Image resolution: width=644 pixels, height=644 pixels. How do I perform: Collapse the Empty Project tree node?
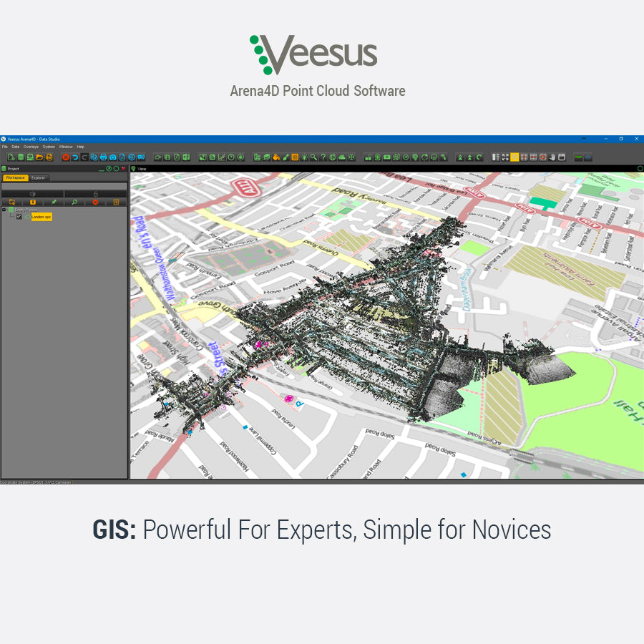4,210
